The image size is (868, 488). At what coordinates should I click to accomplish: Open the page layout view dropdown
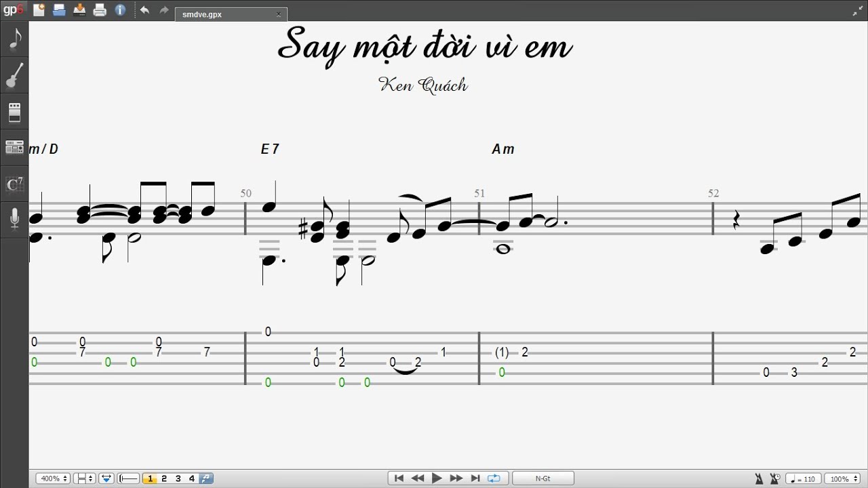tap(84, 479)
